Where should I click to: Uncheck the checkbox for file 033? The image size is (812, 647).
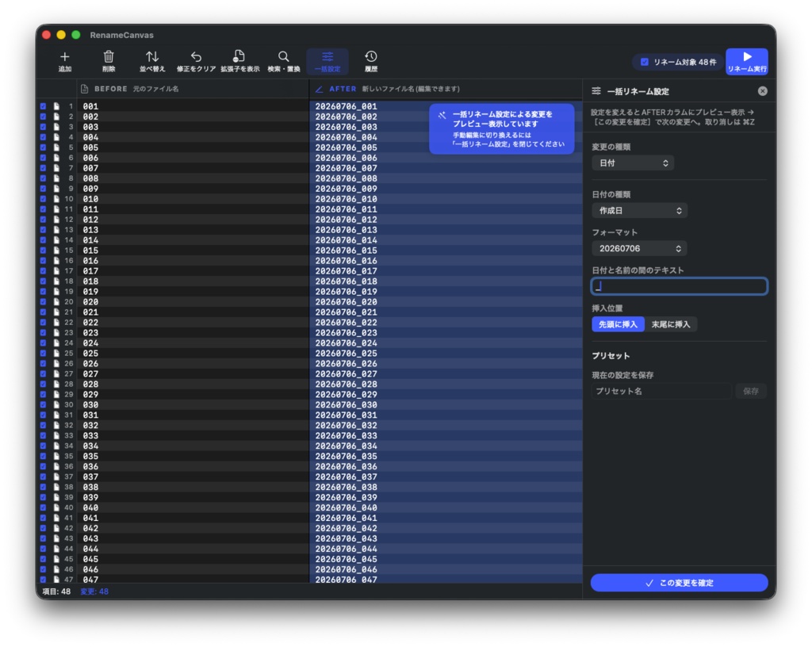(x=43, y=435)
